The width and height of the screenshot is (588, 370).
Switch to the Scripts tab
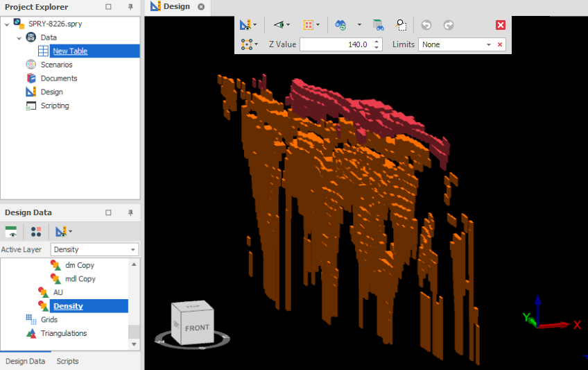tap(67, 361)
